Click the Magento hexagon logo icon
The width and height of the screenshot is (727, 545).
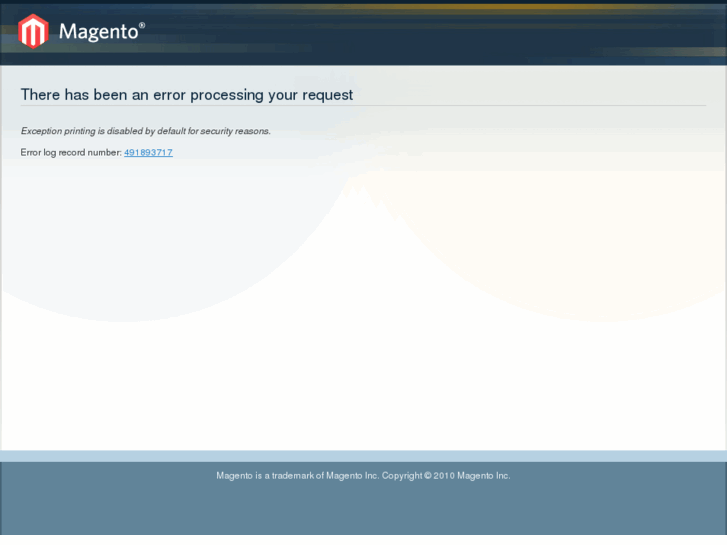point(33,31)
